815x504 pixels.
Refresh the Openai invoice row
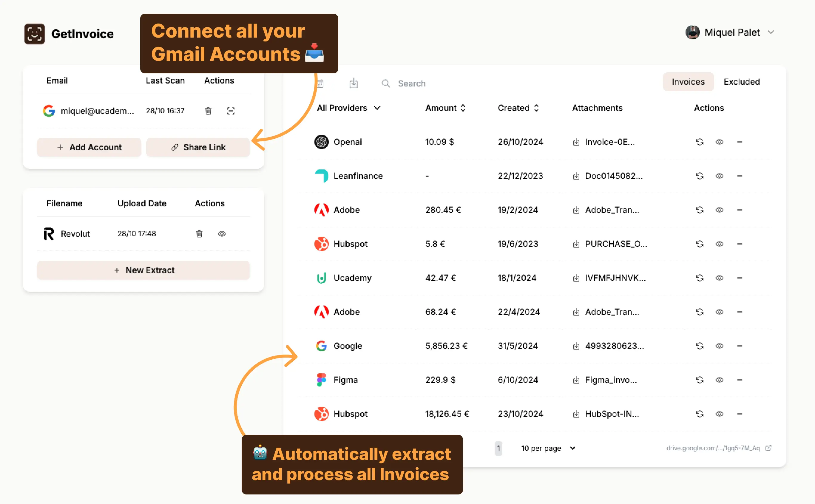pos(699,142)
